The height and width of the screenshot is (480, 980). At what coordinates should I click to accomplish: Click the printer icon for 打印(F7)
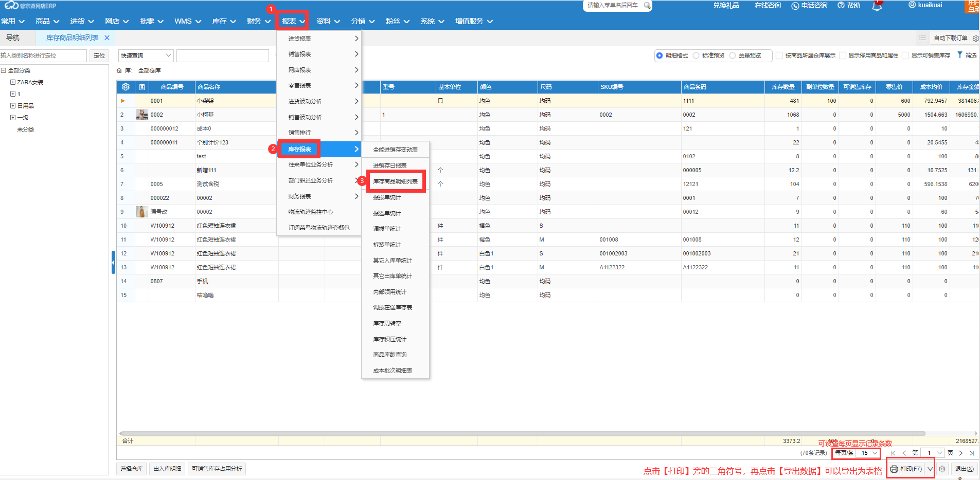coord(894,469)
